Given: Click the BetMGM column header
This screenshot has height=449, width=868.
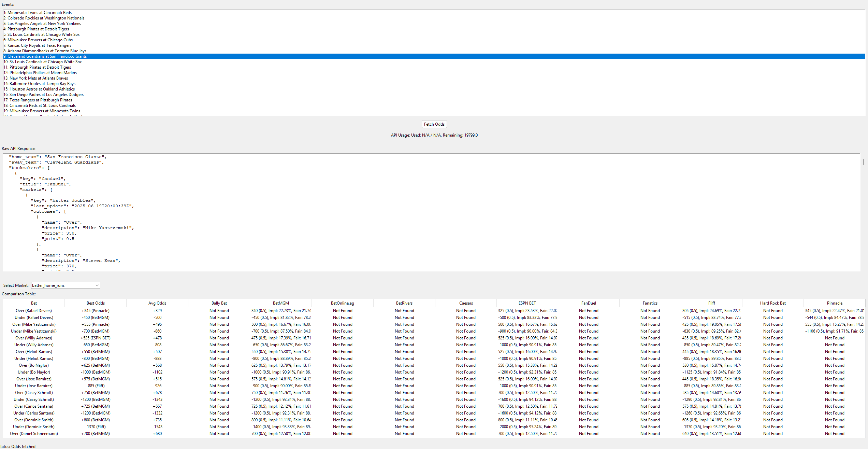Looking at the screenshot, I should [x=280, y=303].
